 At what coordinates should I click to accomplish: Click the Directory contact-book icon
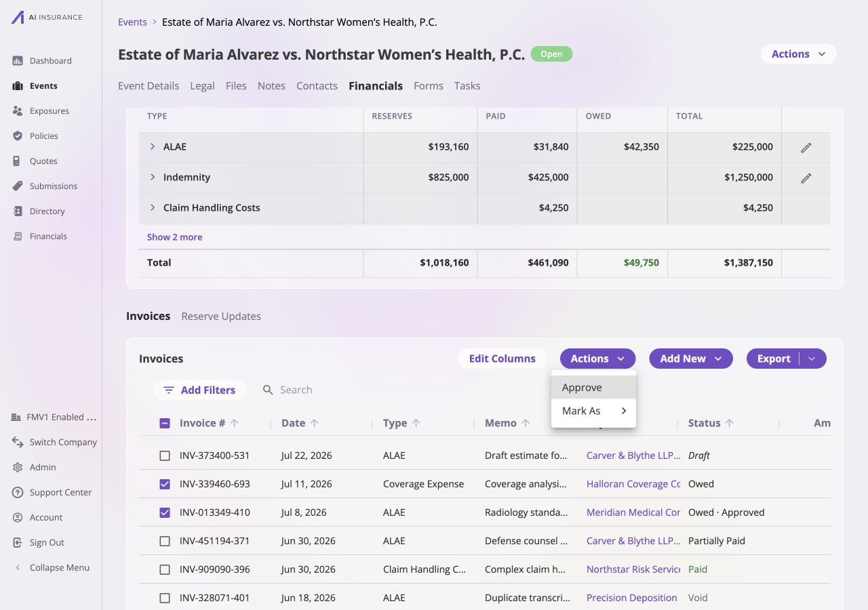tap(18, 211)
